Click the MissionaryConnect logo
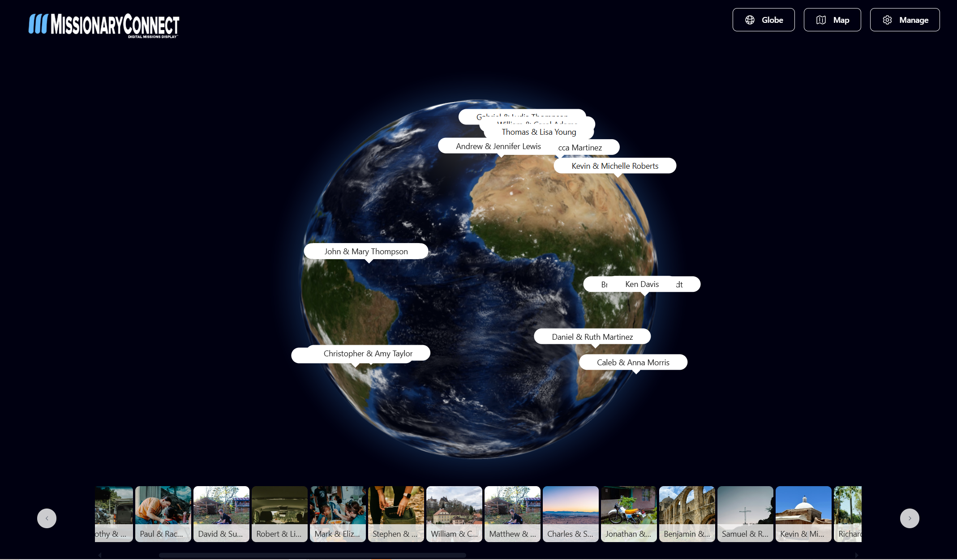 (x=103, y=26)
